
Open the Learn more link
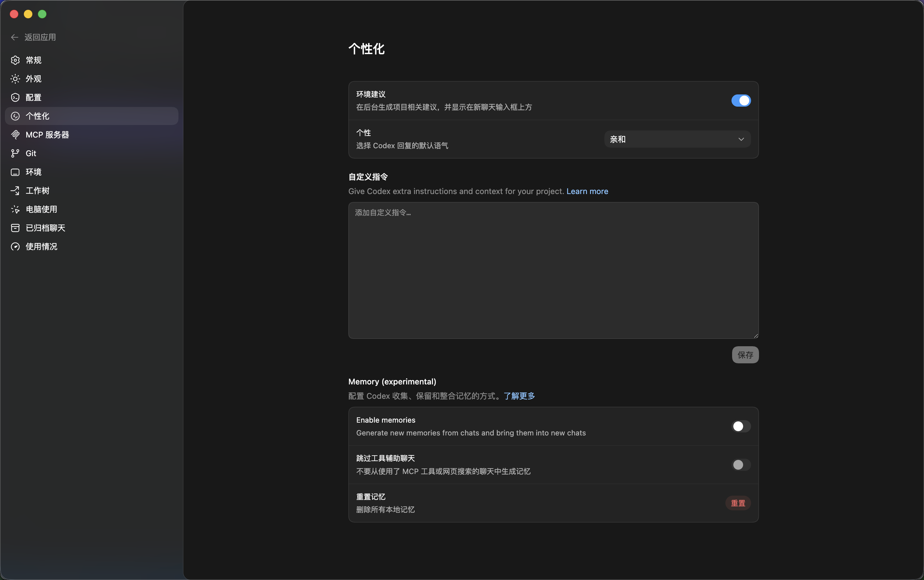[x=587, y=191]
